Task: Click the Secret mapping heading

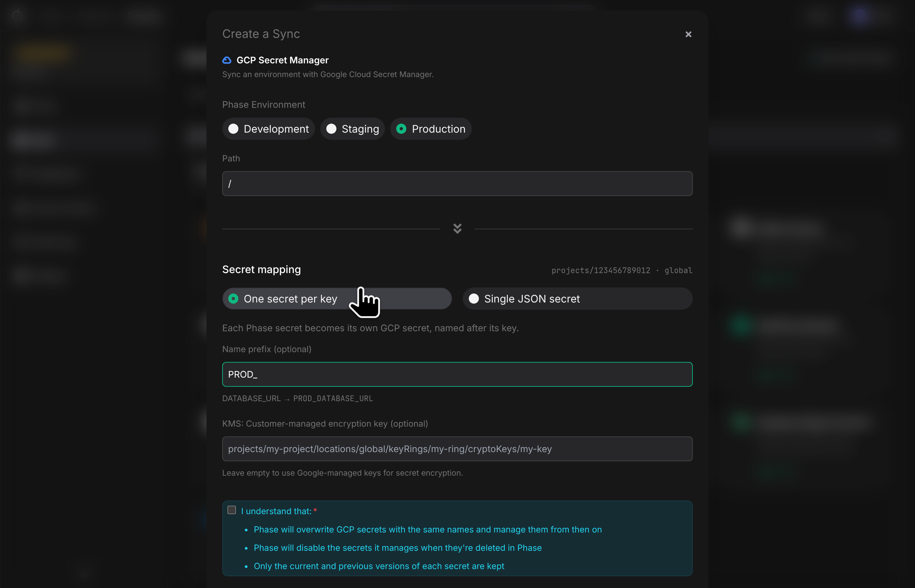Action: [x=262, y=269]
